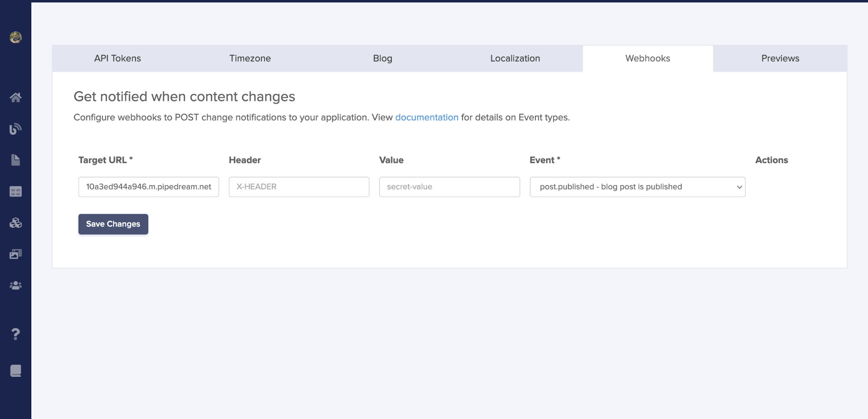Open the Blog Posts sidebar icon
The height and width of the screenshot is (419, 868).
(x=16, y=129)
